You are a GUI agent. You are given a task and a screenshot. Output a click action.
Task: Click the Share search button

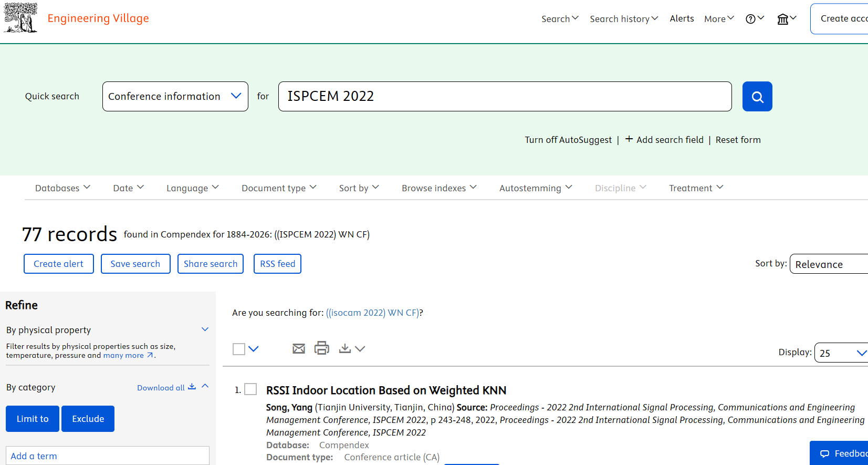click(x=211, y=264)
